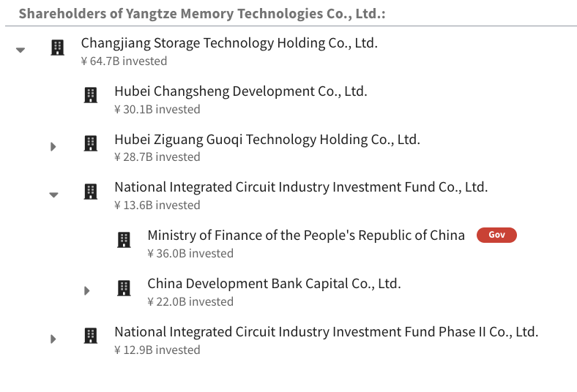Click the red Gov badge

point(496,235)
